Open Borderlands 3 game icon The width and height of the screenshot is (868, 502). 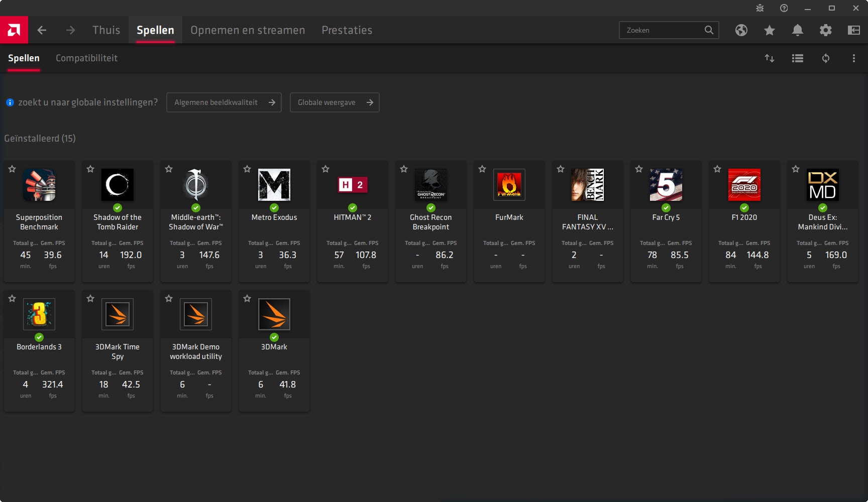tap(39, 314)
